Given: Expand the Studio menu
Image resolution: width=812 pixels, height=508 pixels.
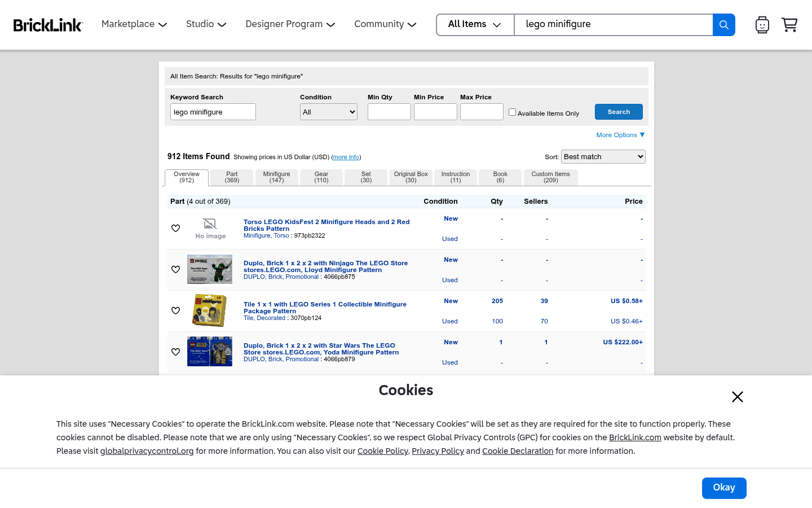Looking at the screenshot, I should click(x=206, y=24).
